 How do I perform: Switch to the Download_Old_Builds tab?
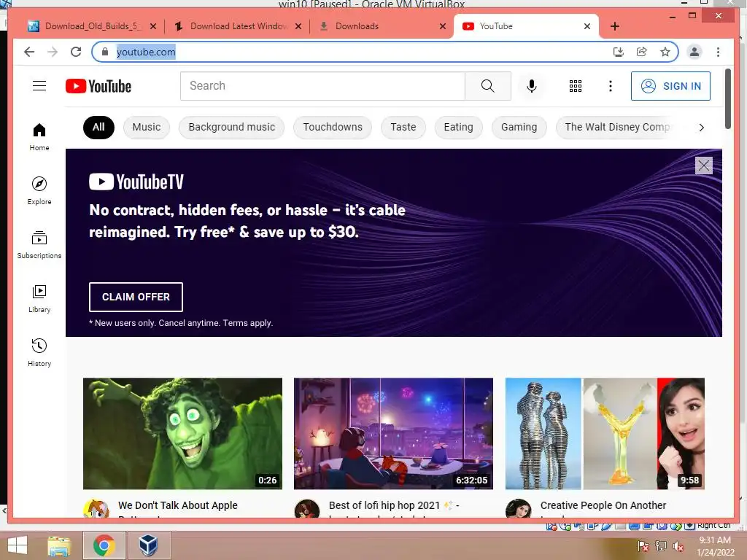(92, 26)
